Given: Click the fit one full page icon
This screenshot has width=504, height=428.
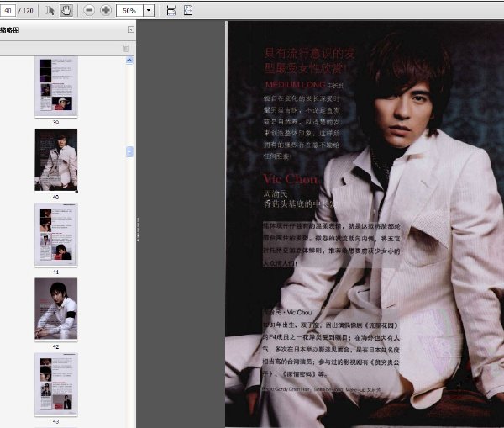Looking at the screenshot, I should click(x=188, y=11).
